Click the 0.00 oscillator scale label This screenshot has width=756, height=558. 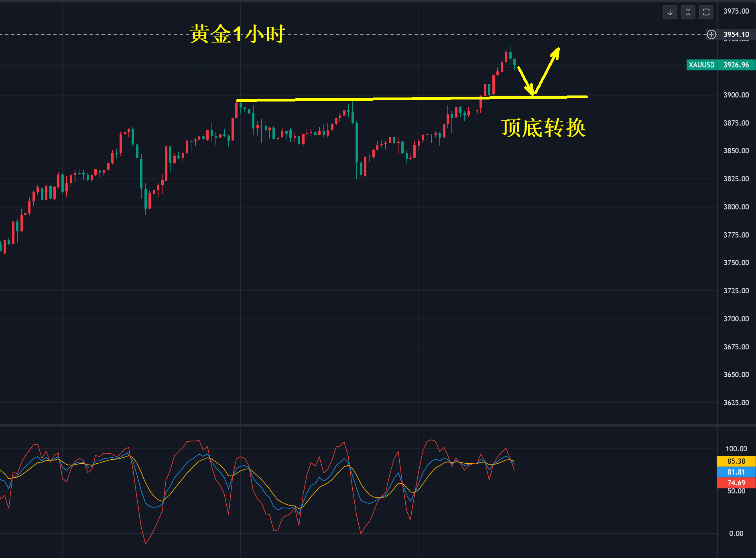(736, 534)
